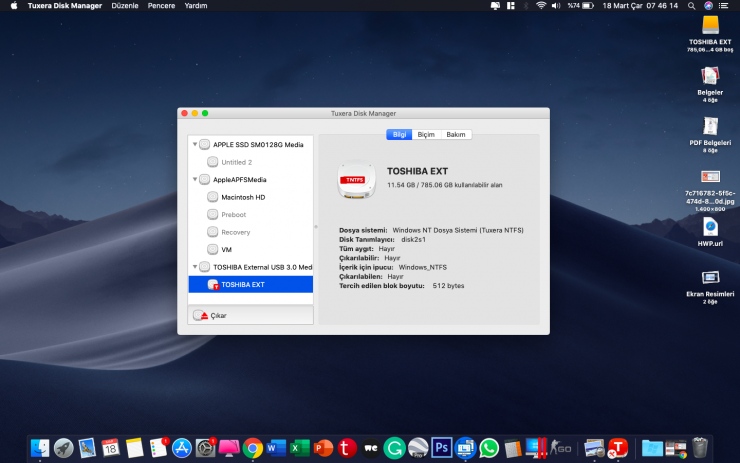
Task: Open the Düzenle menu
Action: (x=125, y=6)
